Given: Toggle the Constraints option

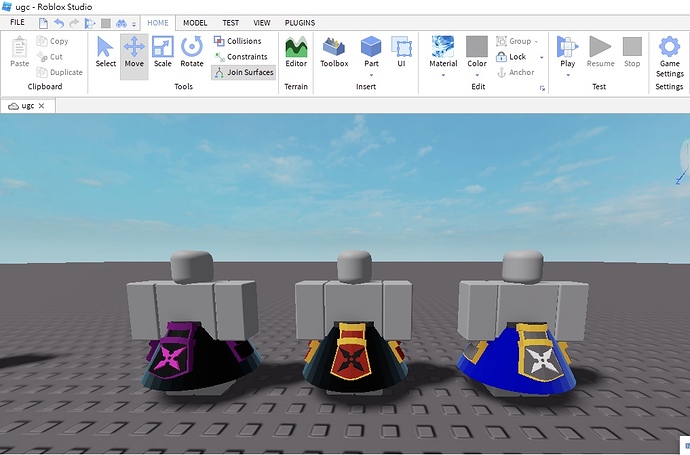Looking at the screenshot, I should pos(241,57).
